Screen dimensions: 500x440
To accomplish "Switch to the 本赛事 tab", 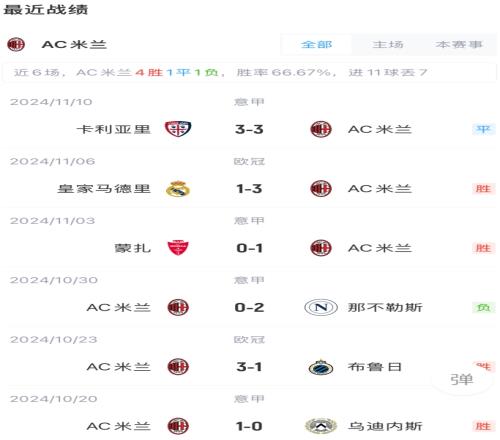I will pos(459,44).
